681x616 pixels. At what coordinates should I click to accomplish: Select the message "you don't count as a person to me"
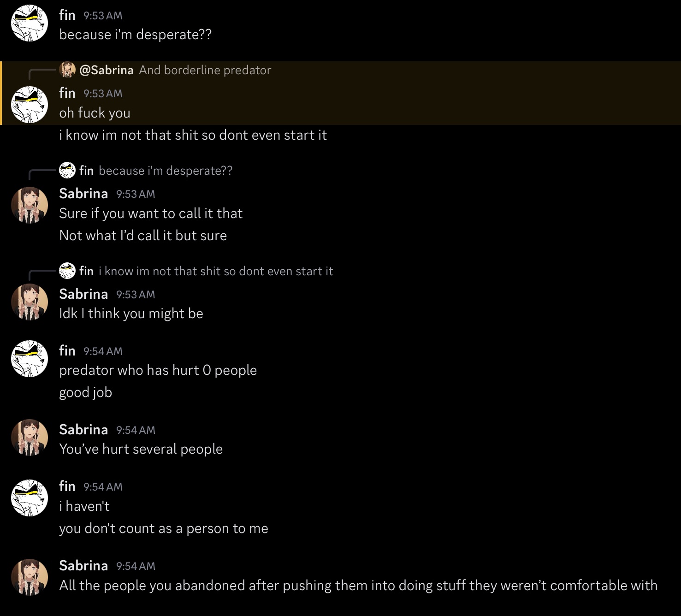[x=163, y=528]
